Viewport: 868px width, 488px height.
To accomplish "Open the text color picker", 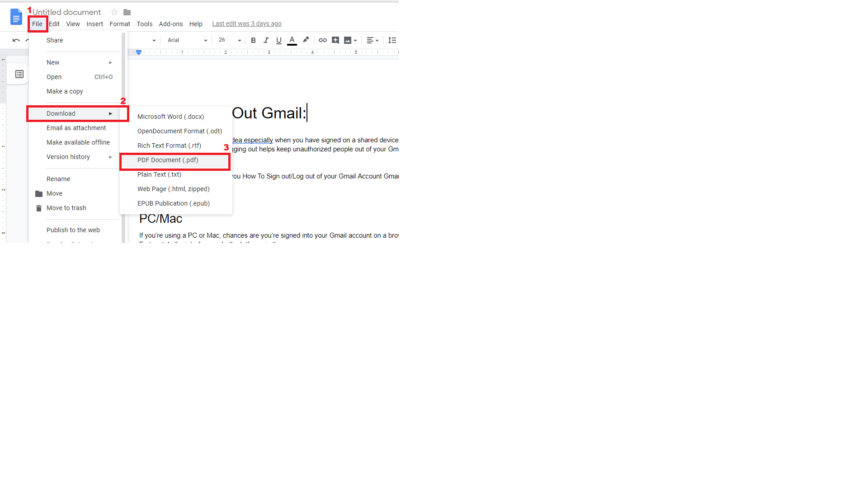I will 292,40.
